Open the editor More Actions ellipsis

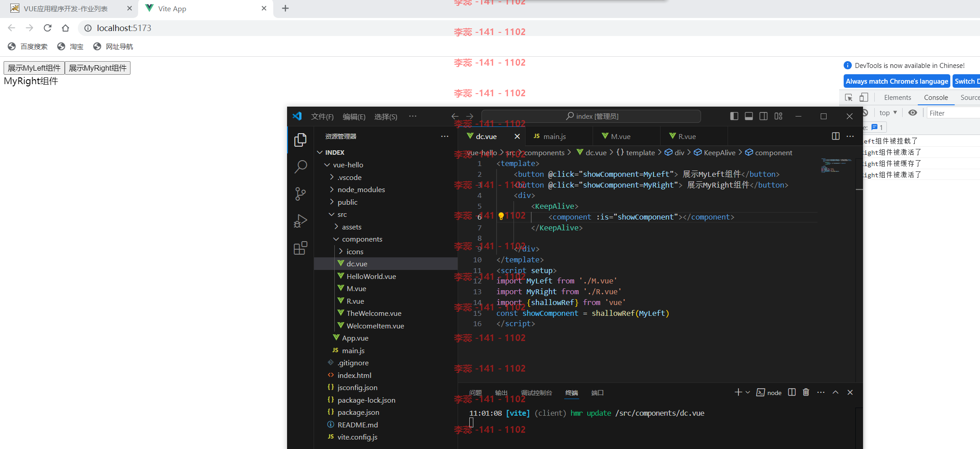coord(850,136)
